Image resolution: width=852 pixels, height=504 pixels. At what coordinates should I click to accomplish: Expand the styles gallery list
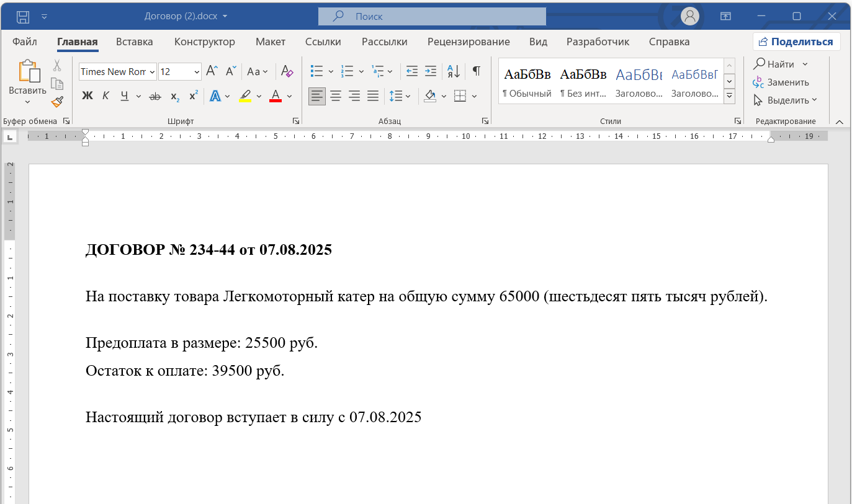(x=730, y=95)
